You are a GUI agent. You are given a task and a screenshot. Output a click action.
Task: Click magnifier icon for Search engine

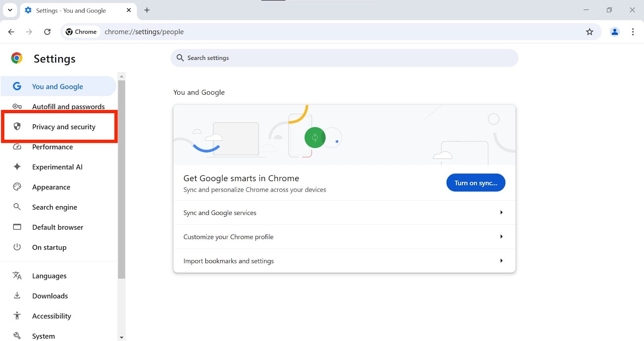[17, 207]
